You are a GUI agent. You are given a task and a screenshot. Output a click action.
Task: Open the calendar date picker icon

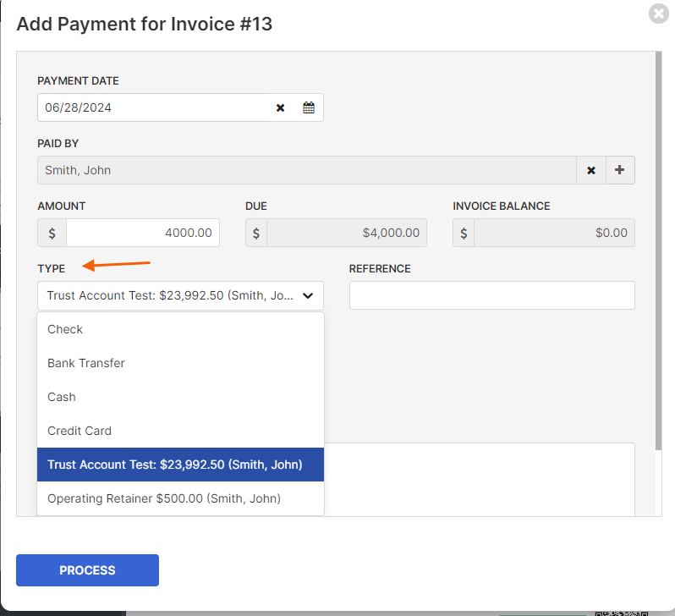309,107
